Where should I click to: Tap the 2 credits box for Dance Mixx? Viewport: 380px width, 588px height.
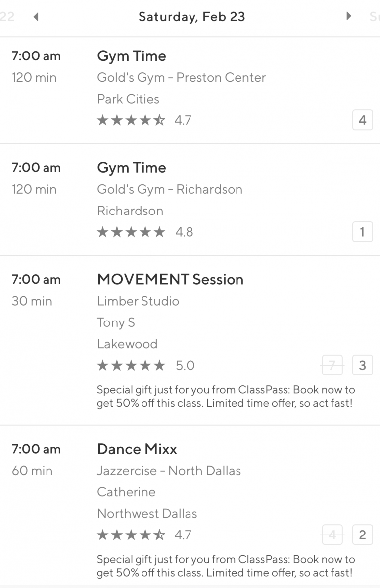point(362,535)
